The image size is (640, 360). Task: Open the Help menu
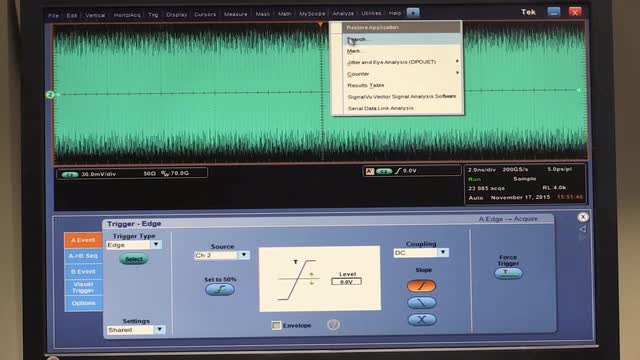[x=395, y=13]
